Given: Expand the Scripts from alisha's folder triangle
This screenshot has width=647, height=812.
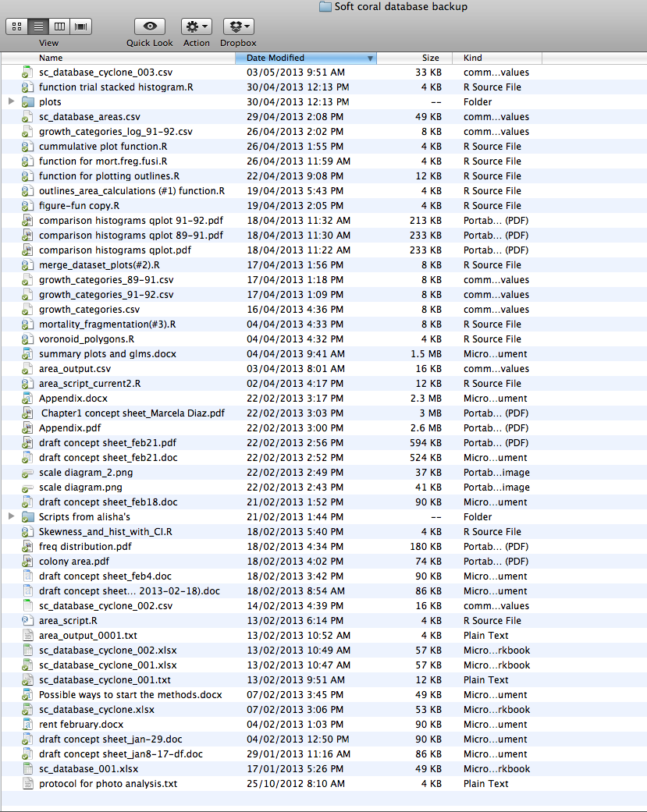Looking at the screenshot, I should pyautogui.click(x=11, y=516).
